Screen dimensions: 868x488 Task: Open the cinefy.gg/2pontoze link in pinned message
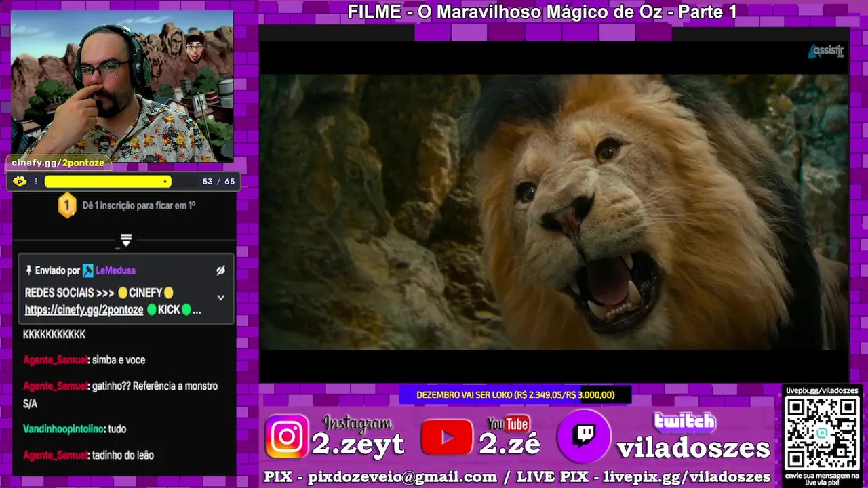tap(84, 310)
